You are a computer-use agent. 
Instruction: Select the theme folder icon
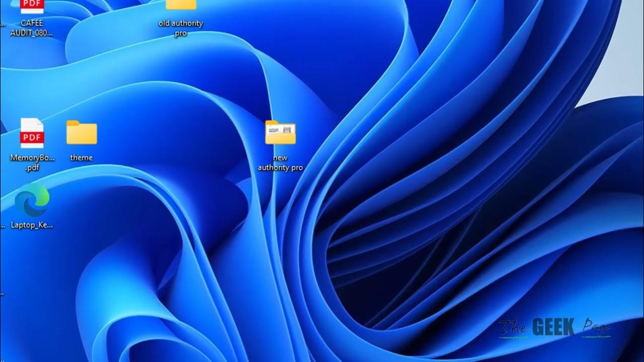(x=82, y=133)
